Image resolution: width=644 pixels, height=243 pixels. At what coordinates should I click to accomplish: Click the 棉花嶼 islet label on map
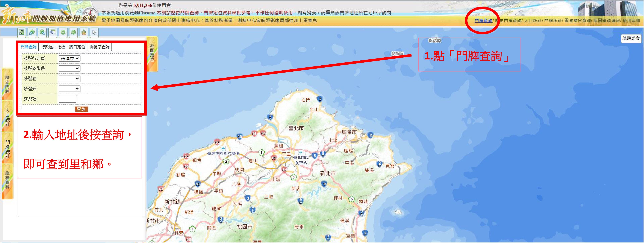pyautogui.click(x=435, y=41)
